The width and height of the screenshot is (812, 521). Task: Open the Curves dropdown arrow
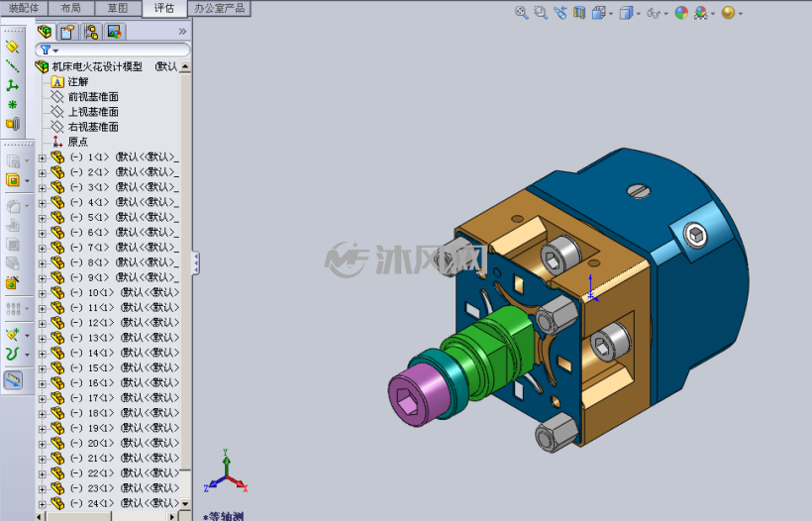pos(28,356)
